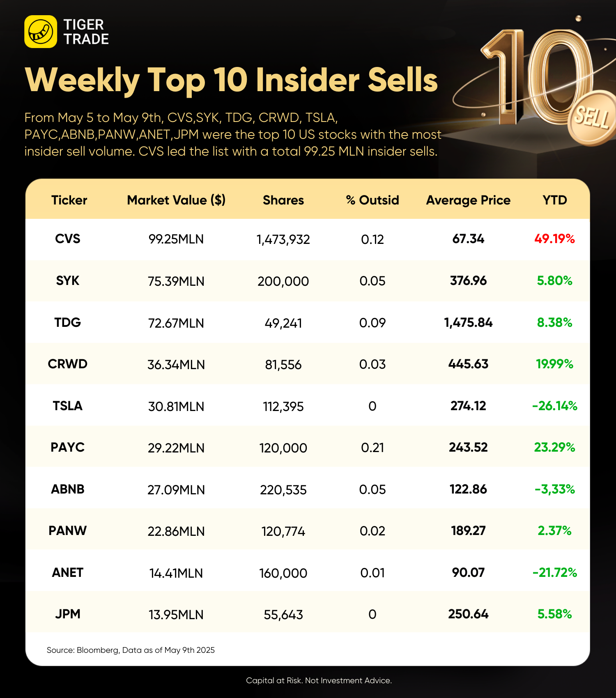Image resolution: width=616 pixels, height=698 pixels.
Task: Click the JPM ticker symbol
Action: (x=68, y=614)
